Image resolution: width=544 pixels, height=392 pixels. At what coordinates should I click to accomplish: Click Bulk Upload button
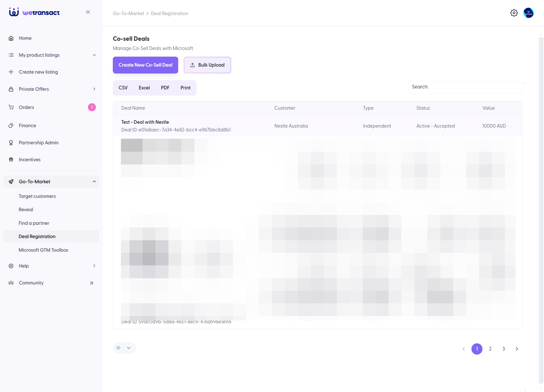pyautogui.click(x=207, y=65)
